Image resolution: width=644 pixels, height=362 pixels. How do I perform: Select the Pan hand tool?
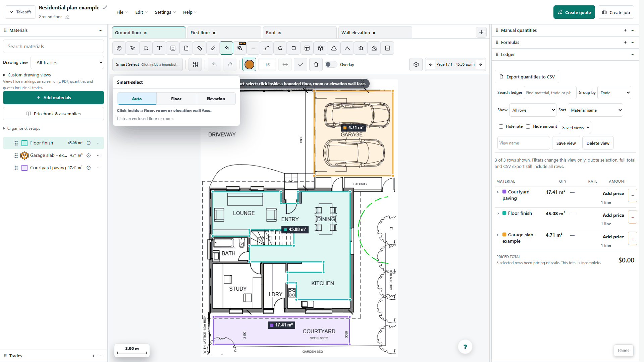[x=119, y=48]
